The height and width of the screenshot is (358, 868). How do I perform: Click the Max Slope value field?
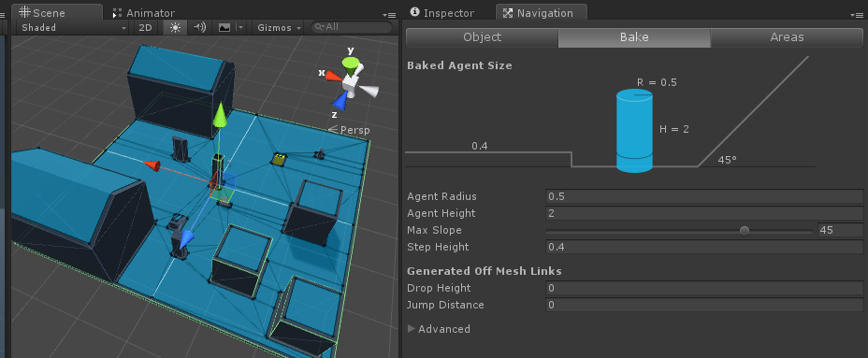840,230
